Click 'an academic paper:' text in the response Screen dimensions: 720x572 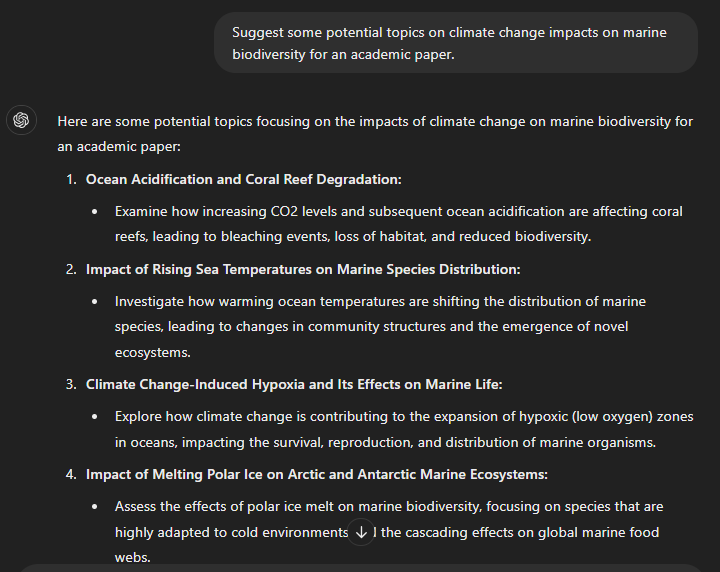[119, 146]
